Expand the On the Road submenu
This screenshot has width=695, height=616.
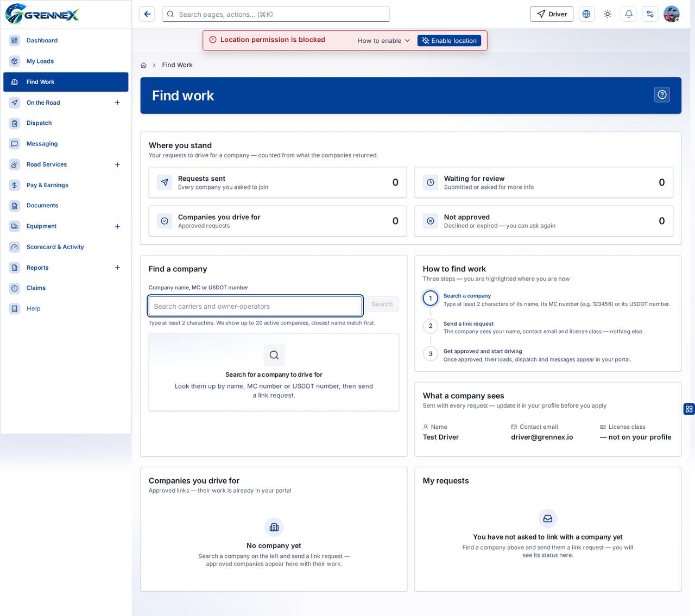117,103
